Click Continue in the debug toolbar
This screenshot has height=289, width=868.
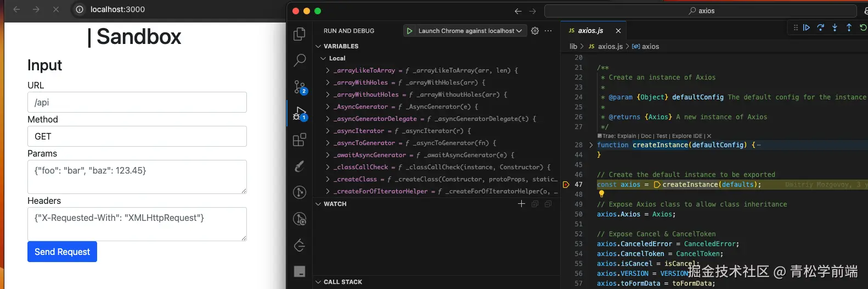[x=807, y=27]
